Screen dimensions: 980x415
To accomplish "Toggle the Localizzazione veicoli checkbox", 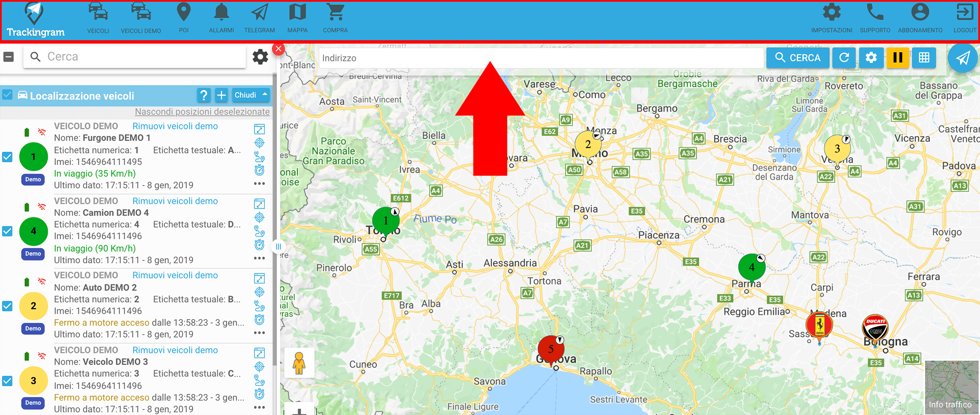I will point(8,95).
